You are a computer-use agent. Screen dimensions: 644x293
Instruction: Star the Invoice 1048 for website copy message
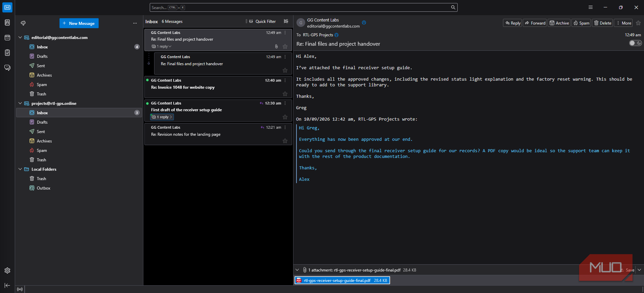(285, 94)
